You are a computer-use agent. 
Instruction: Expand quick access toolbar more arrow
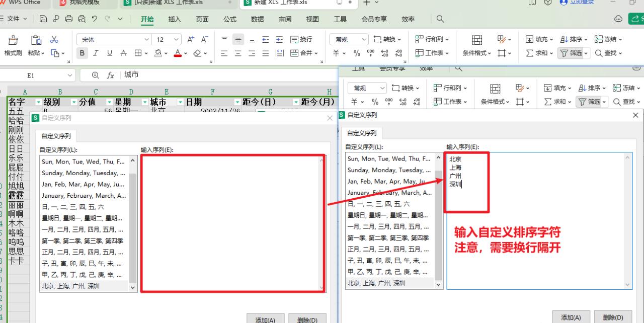point(120,19)
